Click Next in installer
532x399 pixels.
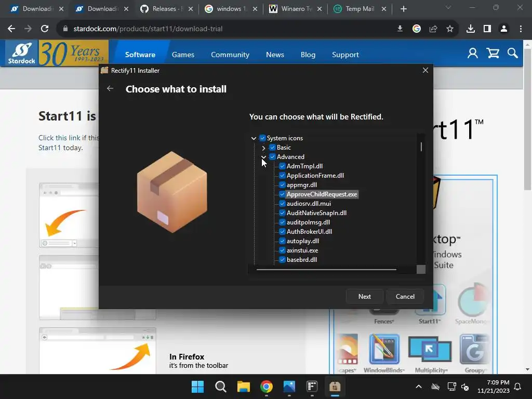[364, 297]
